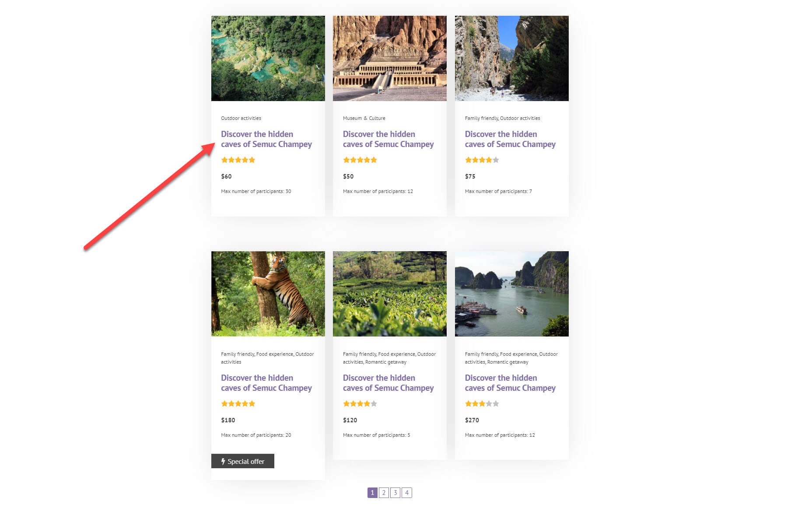Open the bay with boats thumbnail
The width and height of the screenshot is (812, 526).
pos(511,294)
